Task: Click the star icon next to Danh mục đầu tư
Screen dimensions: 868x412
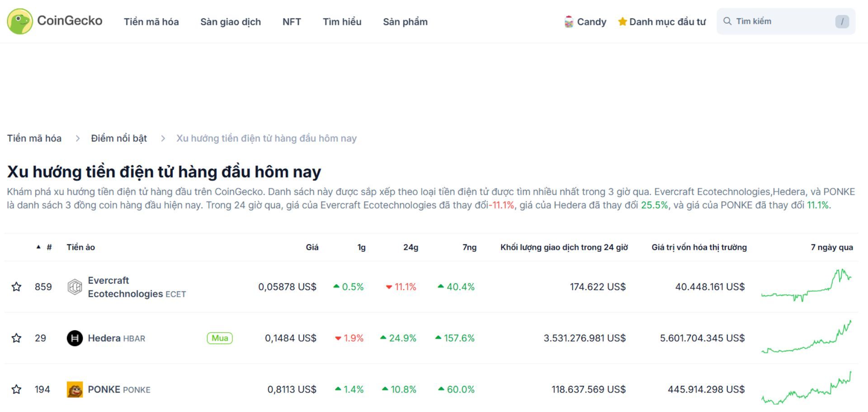Action: [x=623, y=21]
